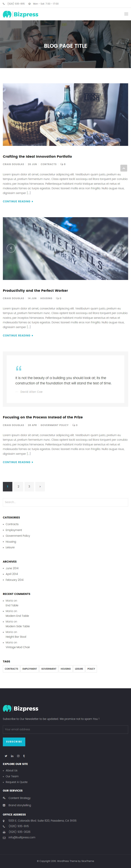This screenshot has height=868, width=131.
Task: Open the hamburger navigation menu
Action: (x=126, y=14)
